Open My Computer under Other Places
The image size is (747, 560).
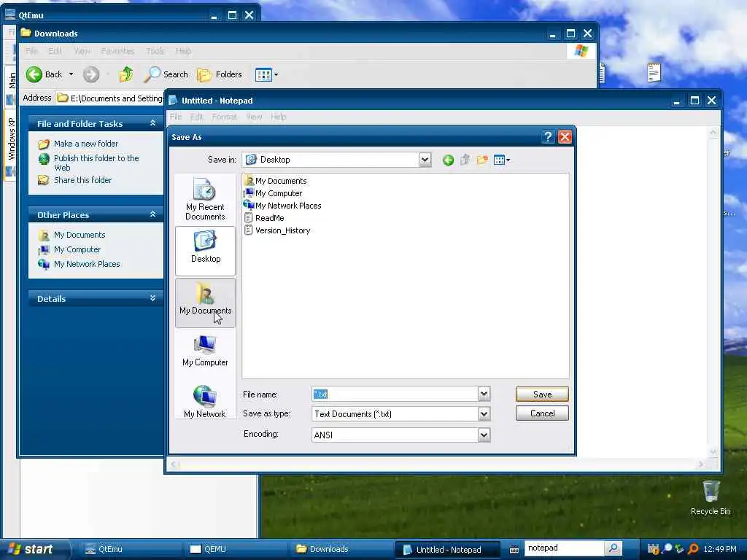pyautogui.click(x=77, y=249)
